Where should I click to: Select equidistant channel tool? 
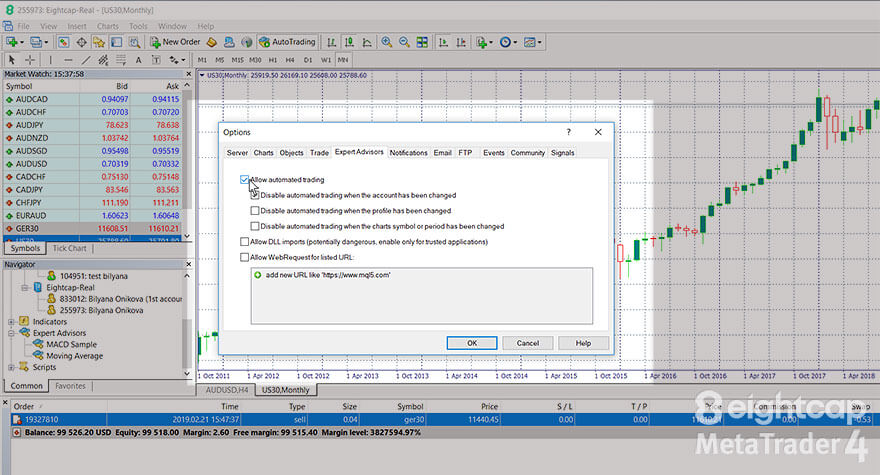[103, 60]
